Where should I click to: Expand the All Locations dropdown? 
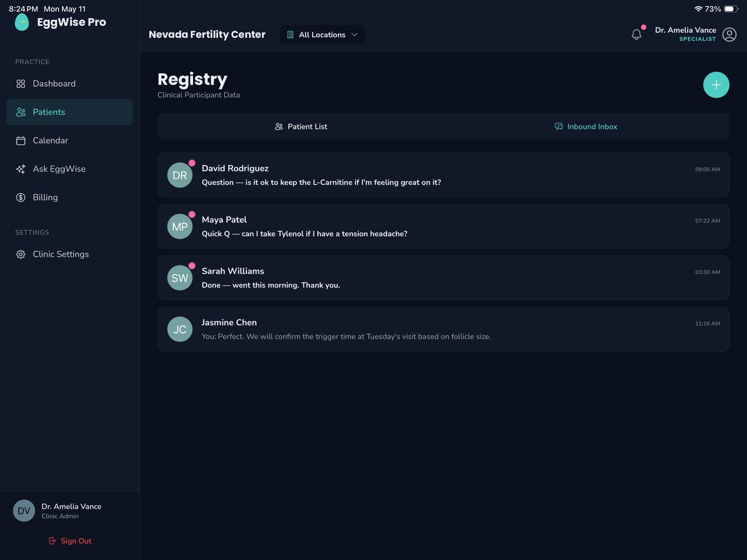pos(322,35)
